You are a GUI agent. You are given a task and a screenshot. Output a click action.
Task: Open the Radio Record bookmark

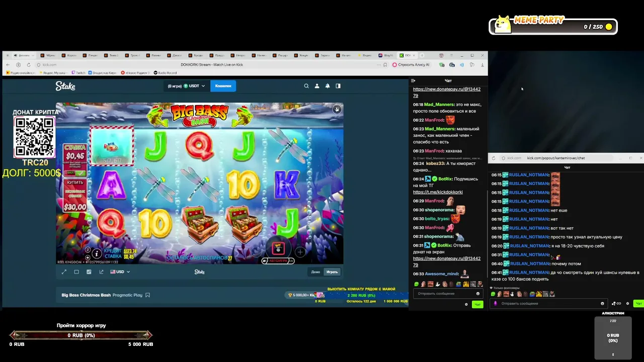[165, 73]
